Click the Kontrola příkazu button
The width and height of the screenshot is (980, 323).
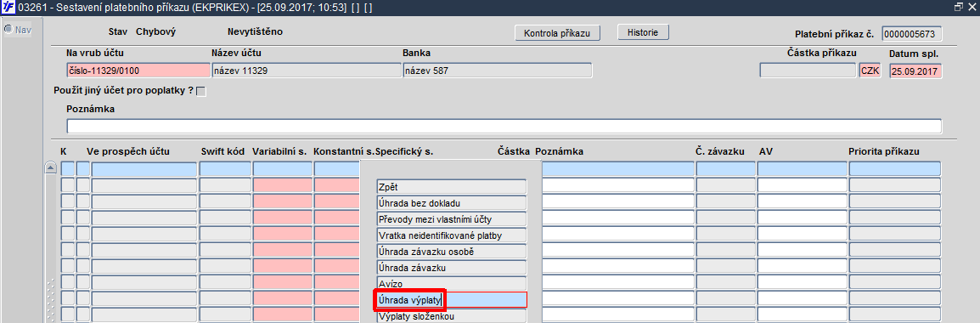[557, 32]
